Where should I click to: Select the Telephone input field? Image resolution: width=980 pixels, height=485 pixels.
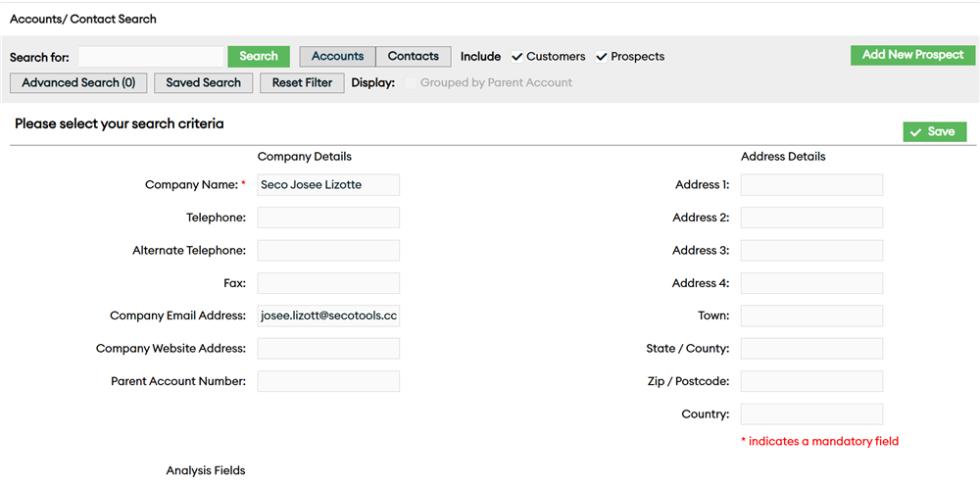pos(328,218)
